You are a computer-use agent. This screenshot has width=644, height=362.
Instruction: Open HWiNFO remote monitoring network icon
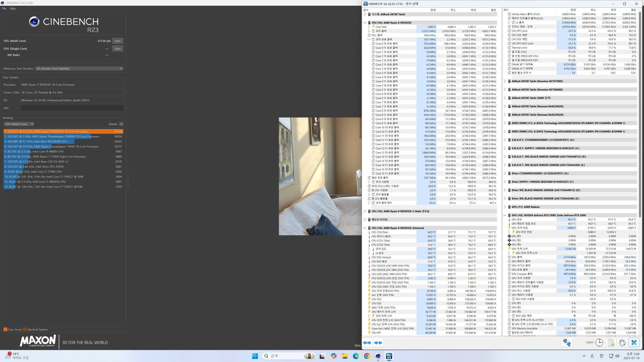(x=567, y=343)
